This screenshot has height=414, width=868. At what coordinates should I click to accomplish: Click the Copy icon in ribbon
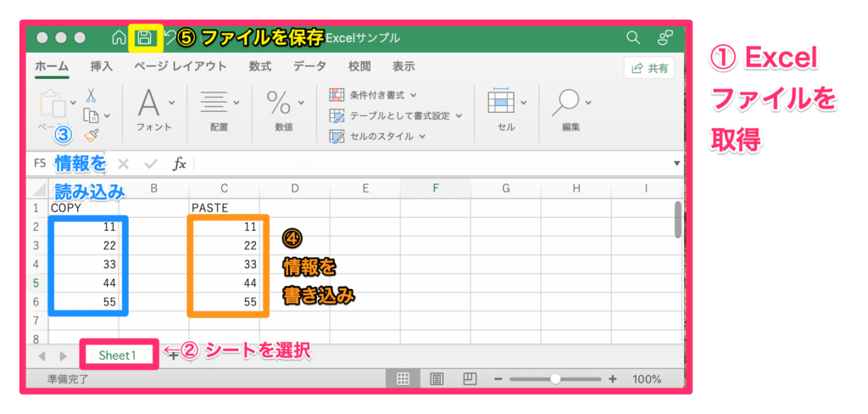(91, 115)
